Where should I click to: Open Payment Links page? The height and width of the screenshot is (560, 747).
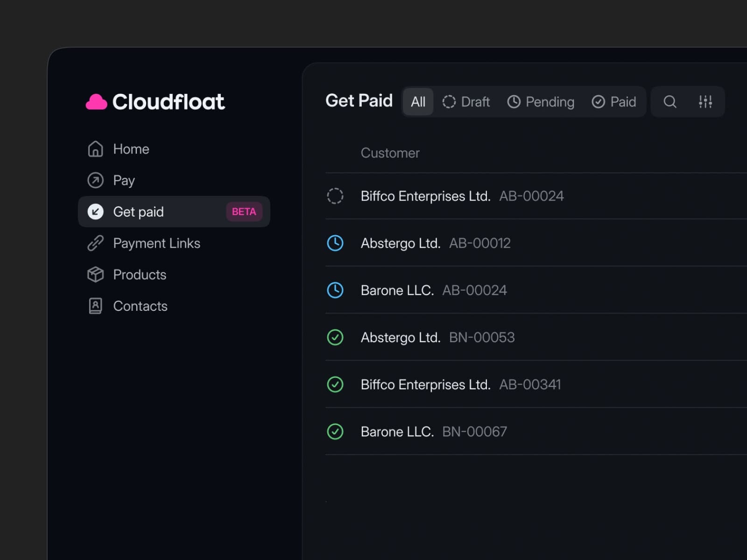point(156,243)
